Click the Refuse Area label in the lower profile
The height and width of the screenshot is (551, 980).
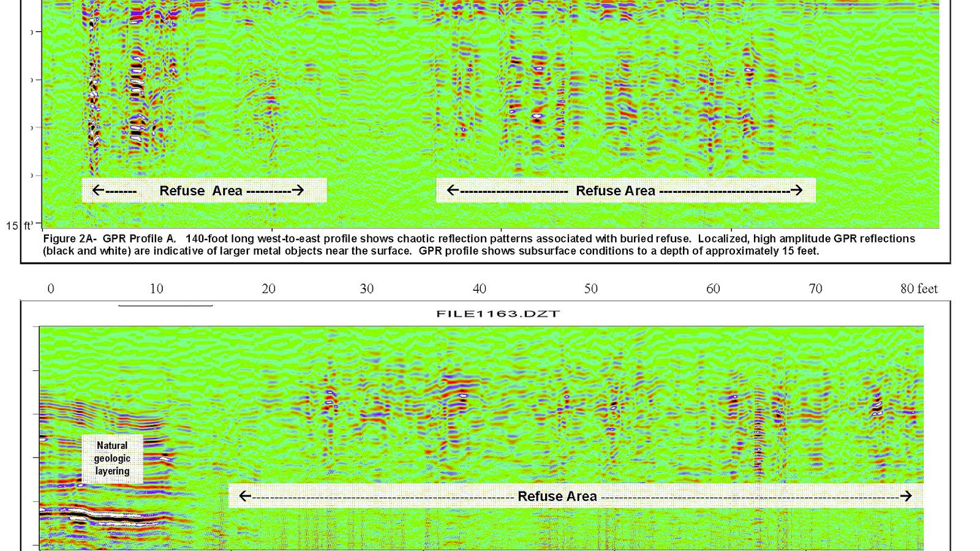tap(558, 497)
